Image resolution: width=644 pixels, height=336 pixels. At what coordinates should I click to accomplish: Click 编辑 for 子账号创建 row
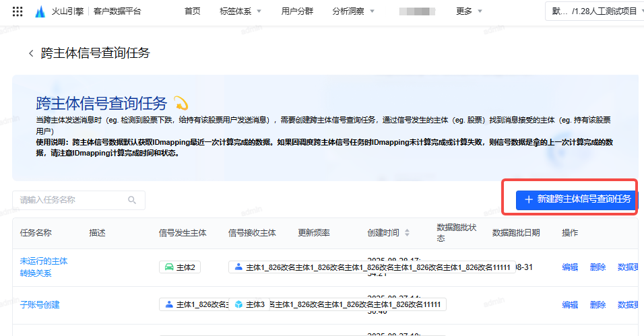(570, 305)
